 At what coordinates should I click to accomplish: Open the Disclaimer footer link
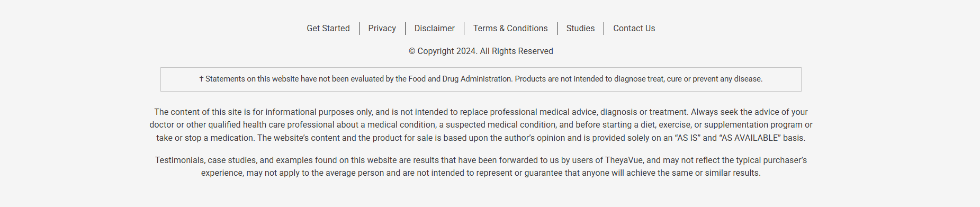pyautogui.click(x=435, y=29)
